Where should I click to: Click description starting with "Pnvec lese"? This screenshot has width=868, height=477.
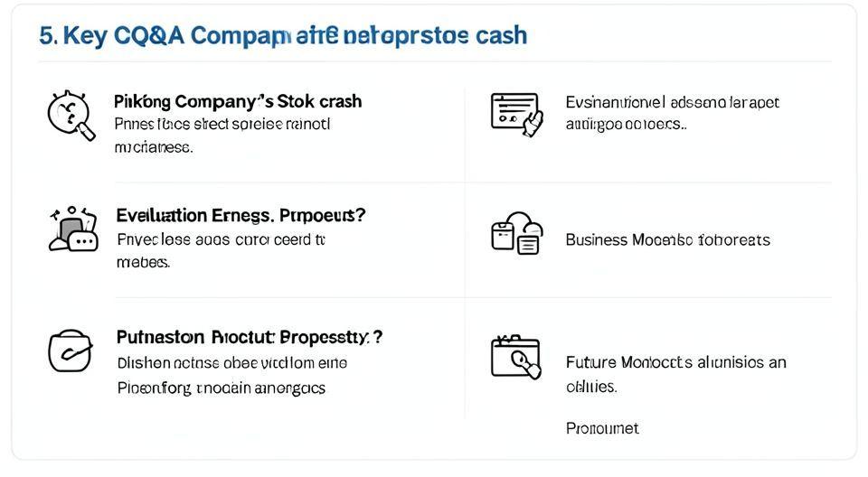[221, 239]
